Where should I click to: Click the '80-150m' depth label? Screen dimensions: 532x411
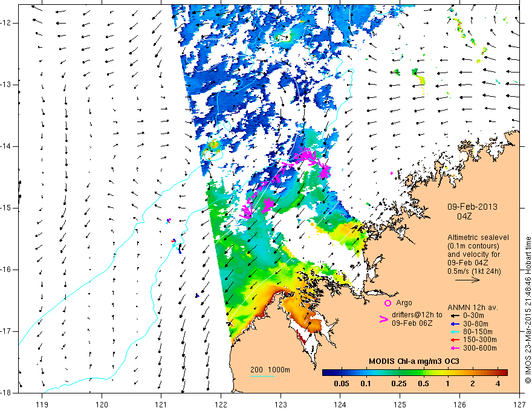[x=478, y=332]
